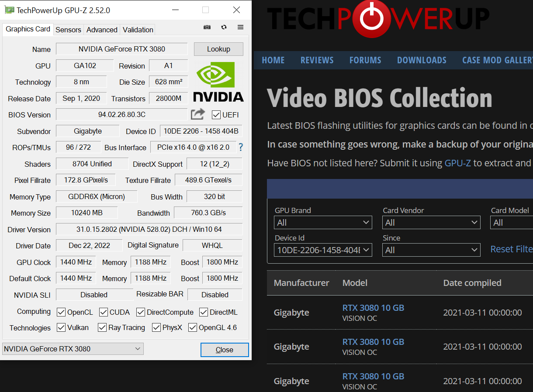Screen dimensions: 533x392
Task: Switch to the Advanced tab
Action: pyautogui.click(x=102, y=30)
